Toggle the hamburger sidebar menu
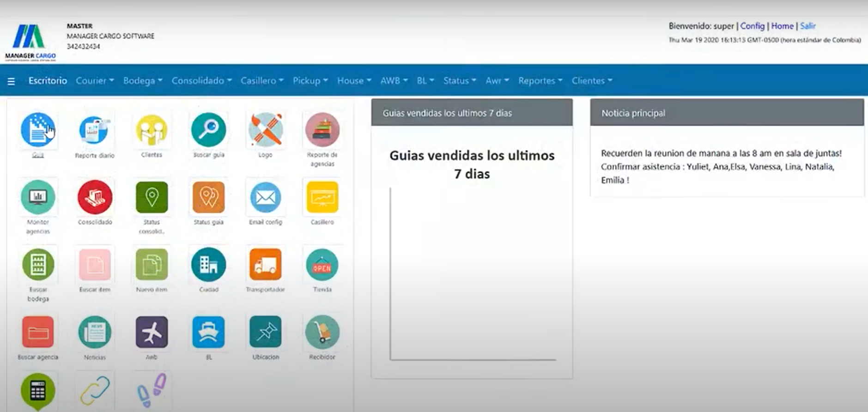Screen dimensions: 868x412 [11, 81]
